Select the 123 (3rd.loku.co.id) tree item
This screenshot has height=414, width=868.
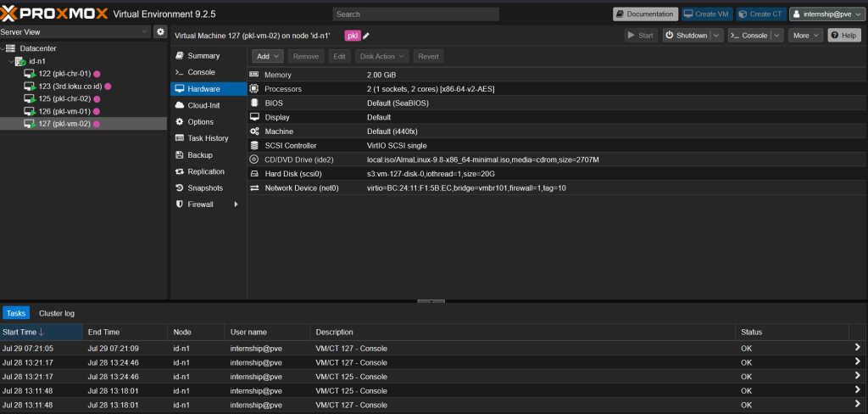tap(83, 87)
